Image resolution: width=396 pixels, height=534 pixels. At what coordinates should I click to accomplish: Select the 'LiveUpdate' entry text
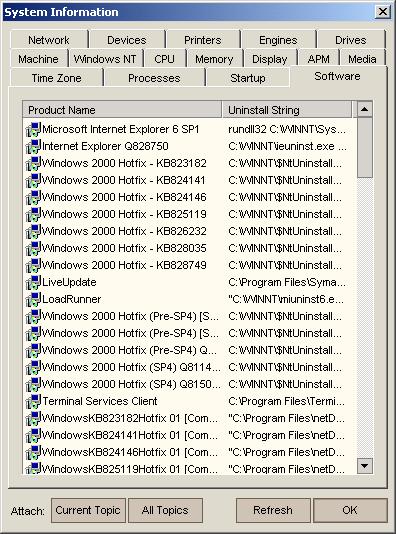click(x=69, y=283)
